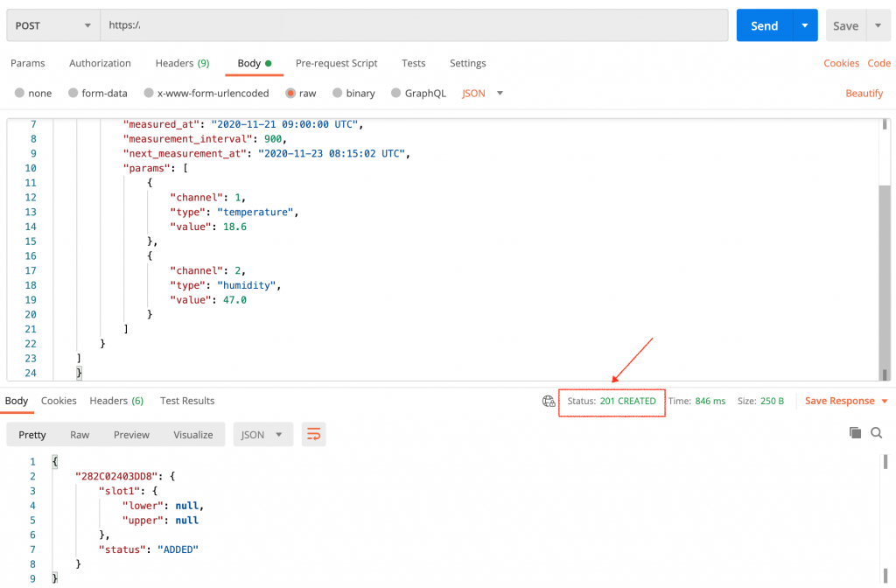Click the Send button
The image size is (896, 588).
764,25
